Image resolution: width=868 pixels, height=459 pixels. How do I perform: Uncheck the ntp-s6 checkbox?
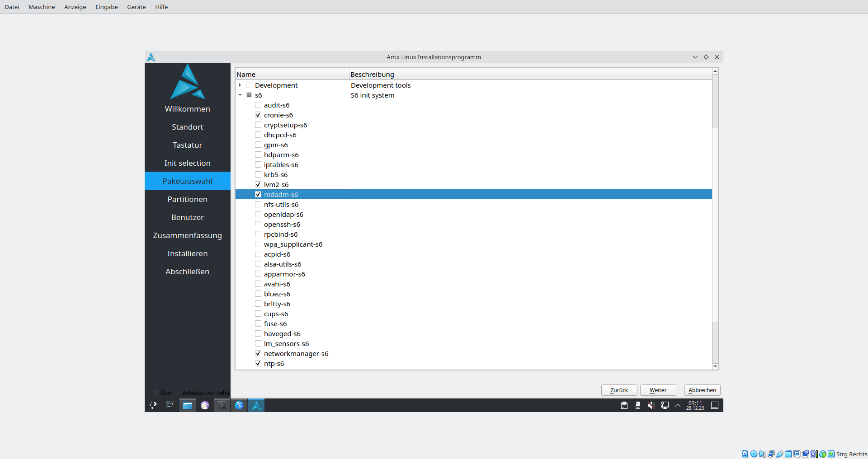(x=258, y=363)
